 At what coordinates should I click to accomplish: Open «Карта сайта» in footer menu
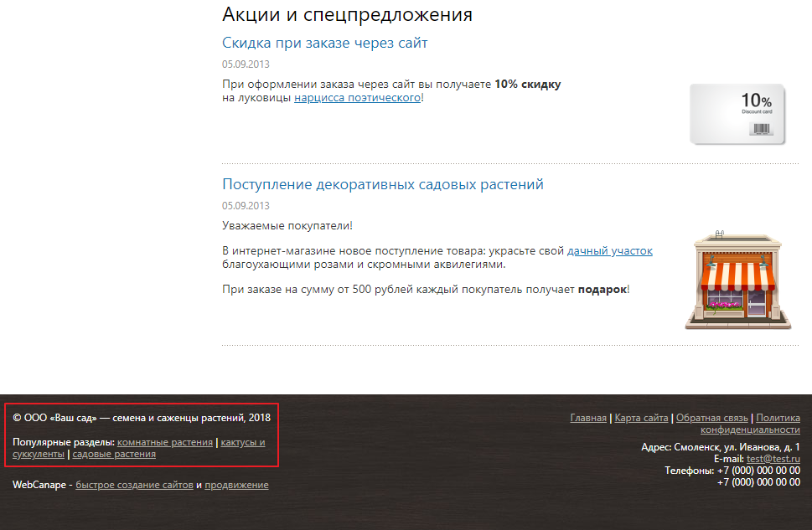click(641, 418)
